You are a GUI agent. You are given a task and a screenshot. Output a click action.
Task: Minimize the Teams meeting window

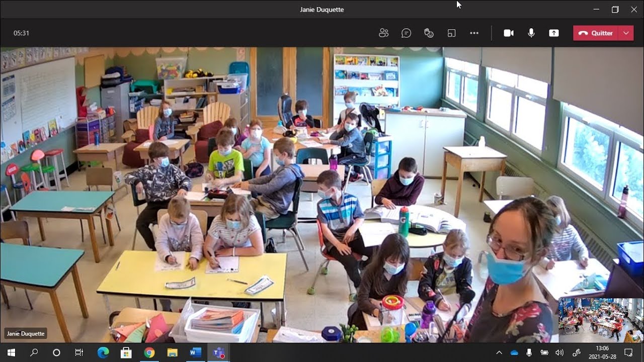596,10
